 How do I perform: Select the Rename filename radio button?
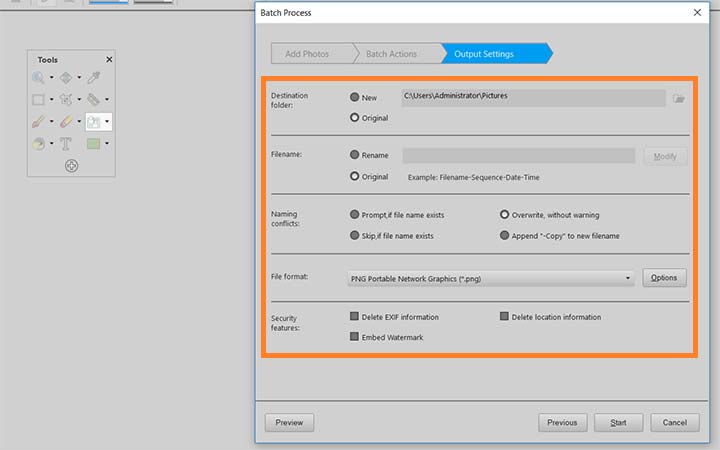coord(354,155)
